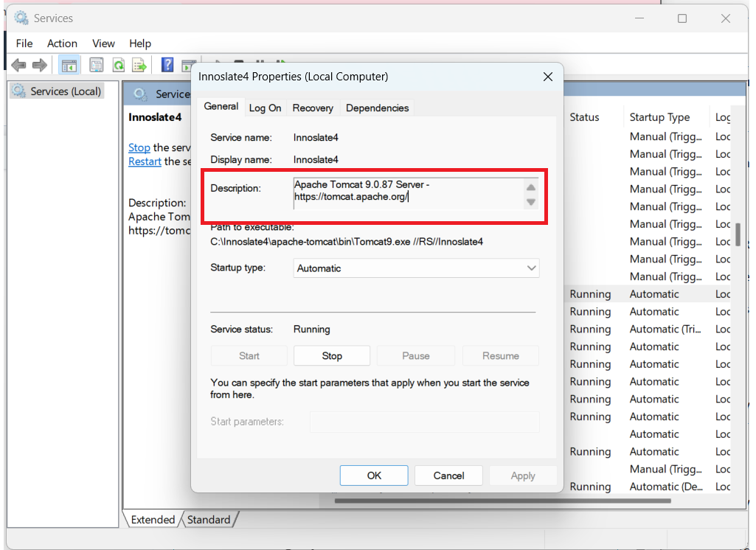Click the Forward navigation arrow
756x550 pixels.
(x=39, y=65)
